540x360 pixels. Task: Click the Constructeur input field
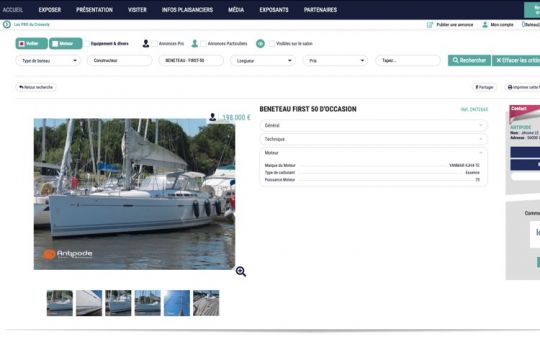point(119,61)
